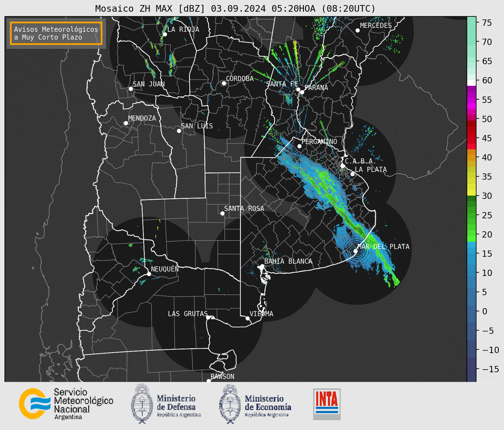Image resolution: width=504 pixels, height=430 pixels.
Task: Click the CÓRDOBA label text
Action: coord(240,79)
